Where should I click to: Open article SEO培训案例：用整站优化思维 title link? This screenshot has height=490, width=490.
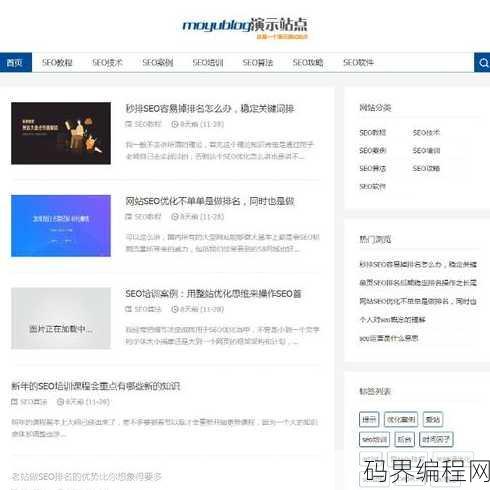(213, 293)
